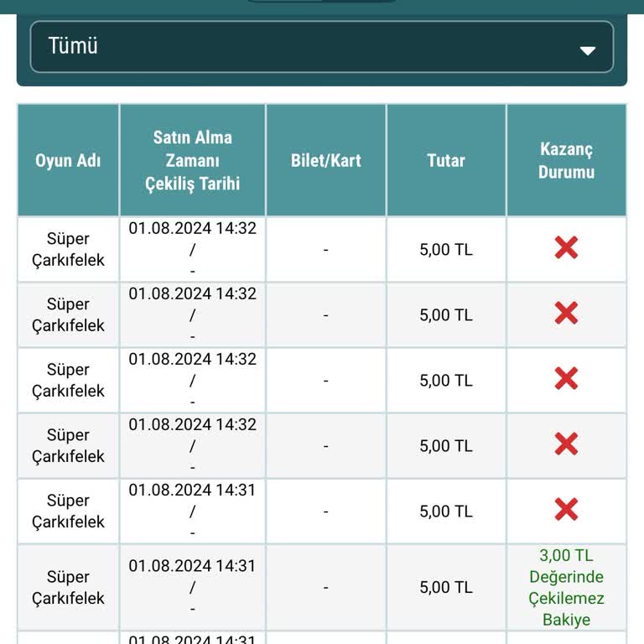Click the green 3,00 TL Çekilemez Bakiye text
The height and width of the screenshot is (644, 644).
point(566,587)
